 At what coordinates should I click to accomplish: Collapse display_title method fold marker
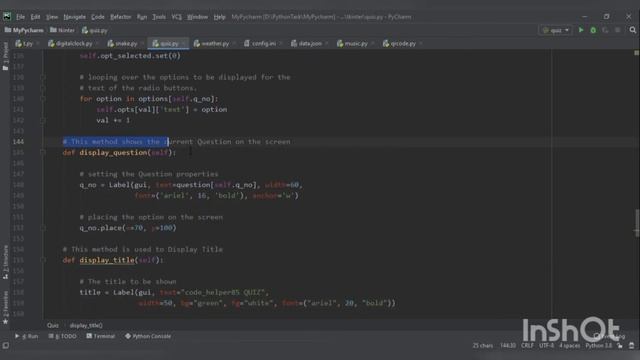click(42, 260)
